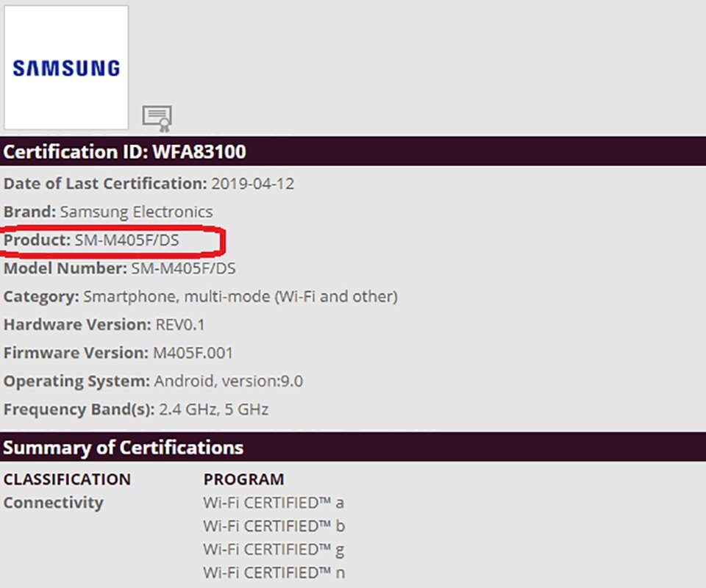Click the Category value Smartphone, multi-mode

[x=240, y=296]
